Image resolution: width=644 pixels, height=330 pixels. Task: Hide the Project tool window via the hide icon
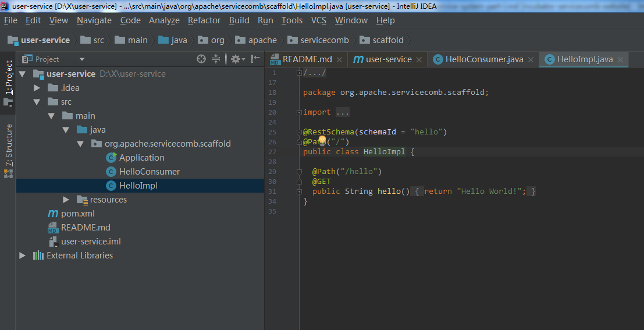coord(255,59)
